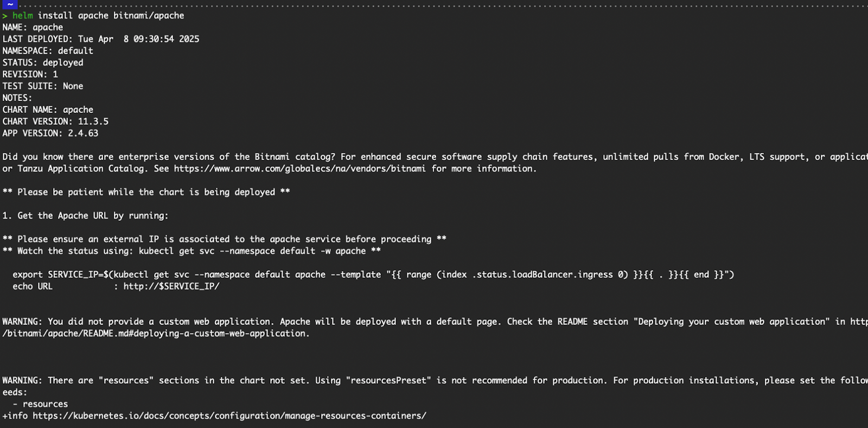Click the blue tilde directory badge

tap(10, 4)
